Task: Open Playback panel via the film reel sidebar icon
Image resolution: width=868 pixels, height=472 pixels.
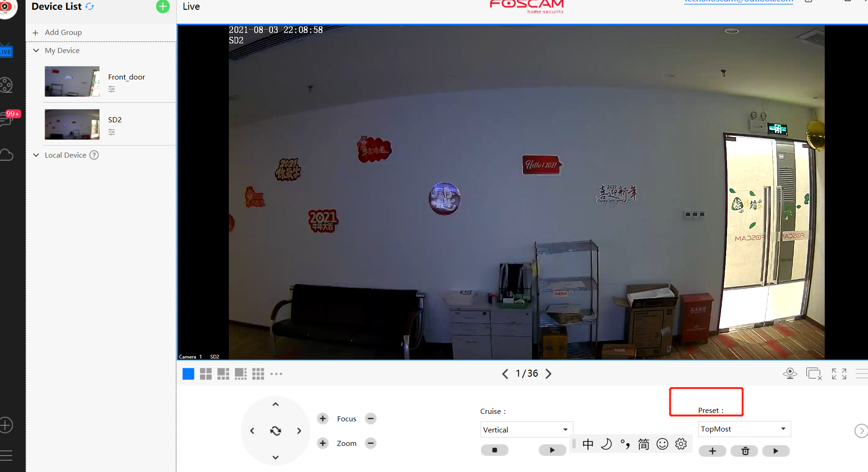Action: coord(6,85)
